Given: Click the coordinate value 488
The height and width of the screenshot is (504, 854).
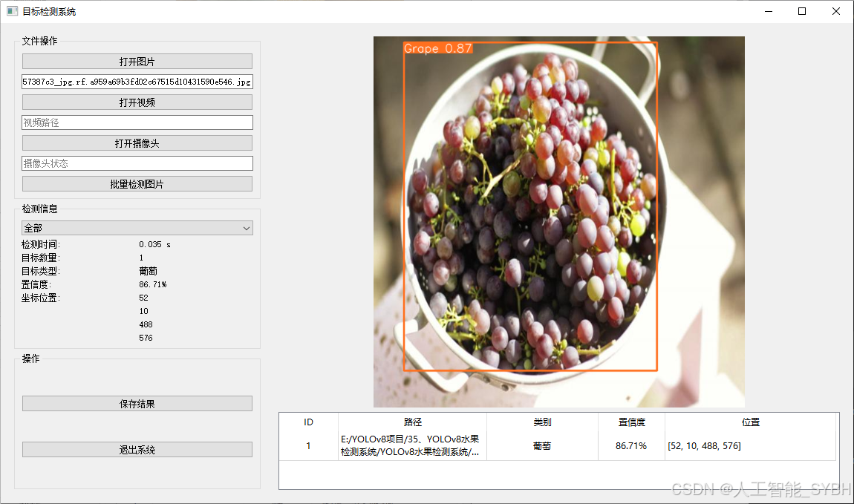Looking at the screenshot, I should (x=146, y=324).
